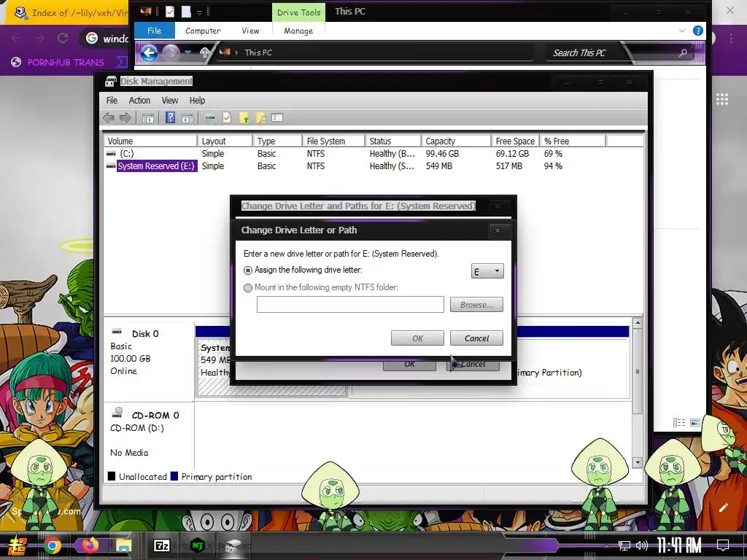Toggle the Show/Hide Action Pane toolbar icon
Screen dimensions: 747x560
point(187,117)
